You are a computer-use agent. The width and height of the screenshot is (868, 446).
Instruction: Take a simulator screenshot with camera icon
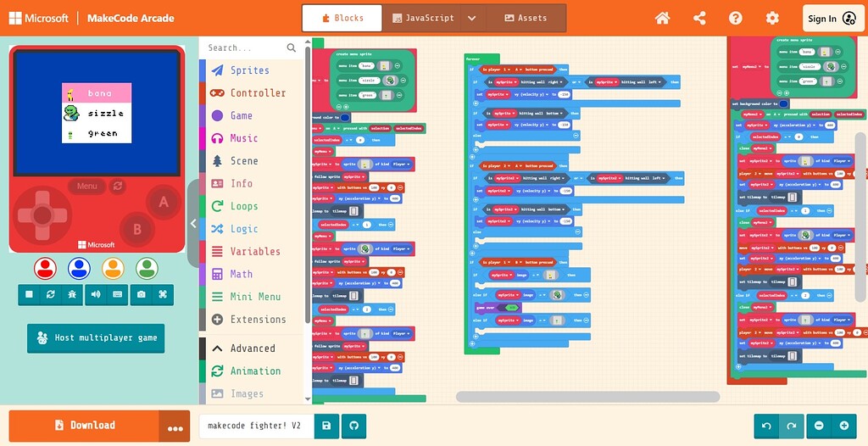[142, 295]
